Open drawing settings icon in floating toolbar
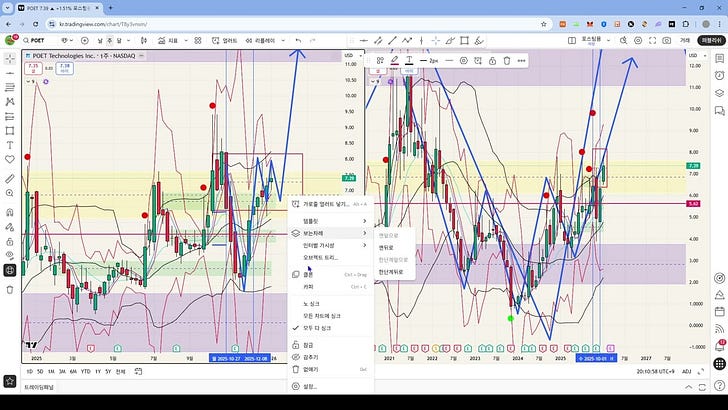Image resolution: width=728 pixels, height=410 pixels. (463, 60)
